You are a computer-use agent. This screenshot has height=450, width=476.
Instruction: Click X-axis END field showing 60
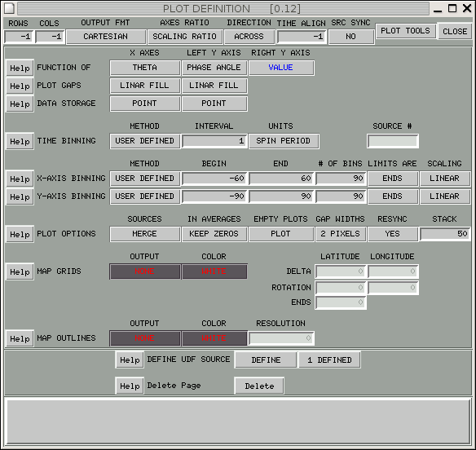click(x=281, y=179)
